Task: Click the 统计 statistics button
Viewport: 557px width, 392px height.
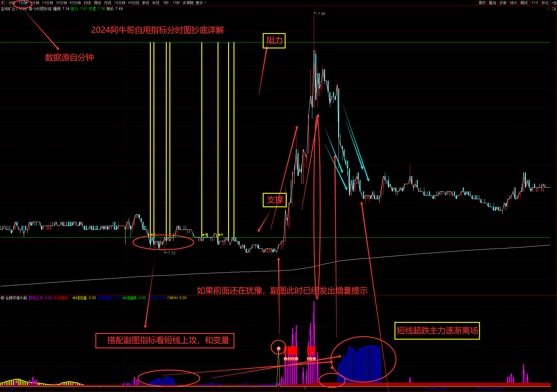Action: pyautogui.click(x=514, y=3)
